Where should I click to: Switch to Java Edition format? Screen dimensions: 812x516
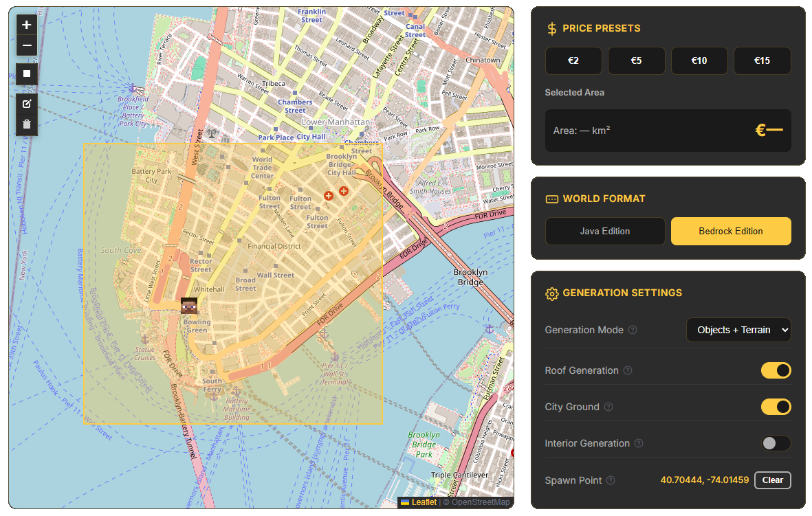605,231
